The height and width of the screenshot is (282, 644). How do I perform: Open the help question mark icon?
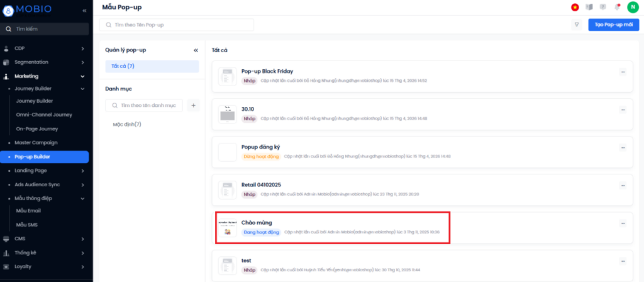coord(603,7)
